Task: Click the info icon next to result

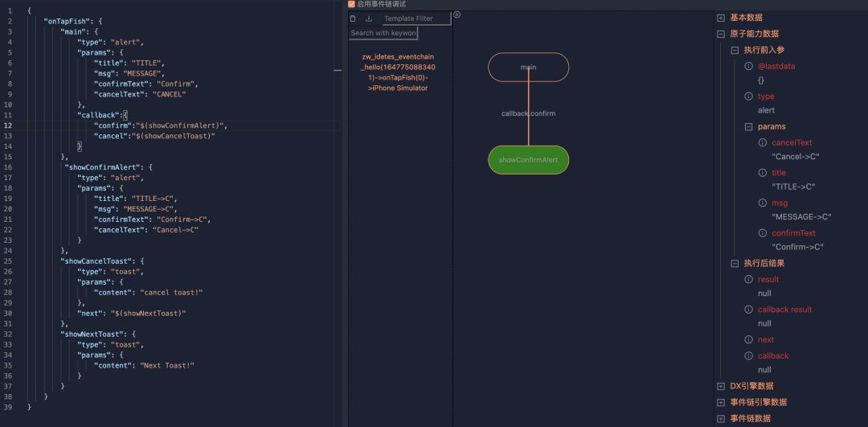Action: pyautogui.click(x=749, y=279)
